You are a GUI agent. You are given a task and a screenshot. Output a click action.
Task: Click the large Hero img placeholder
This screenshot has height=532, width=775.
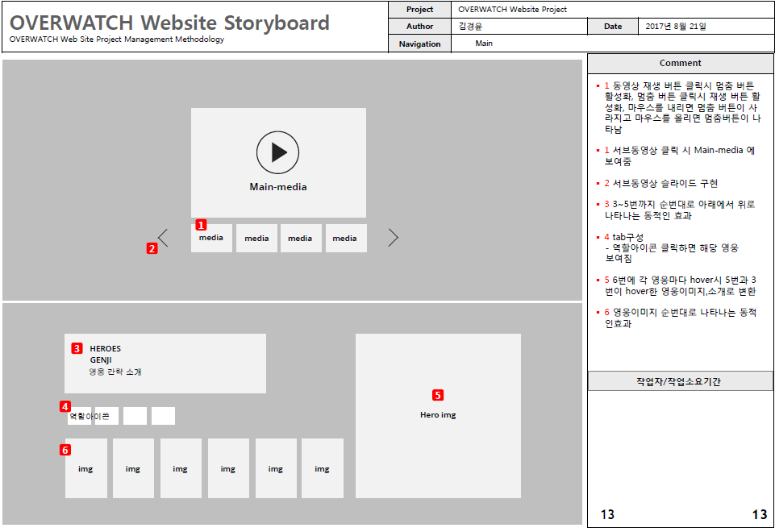click(438, 435)
